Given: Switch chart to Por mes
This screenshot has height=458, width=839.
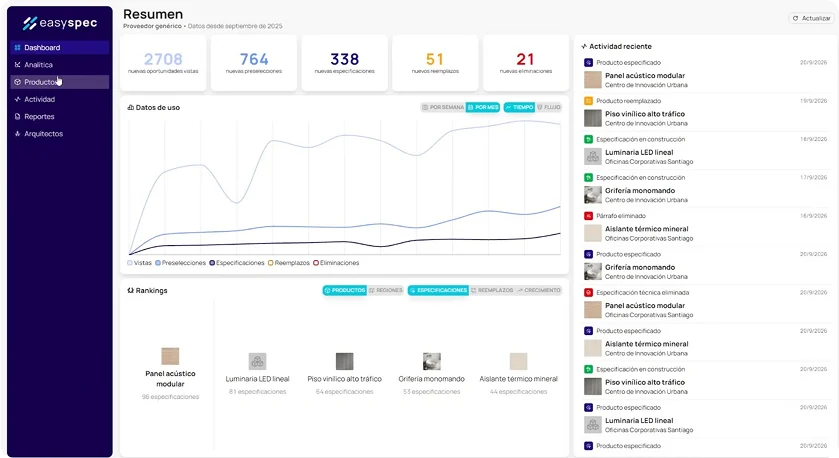Looking at the screenshot, I should pos(483,108).
